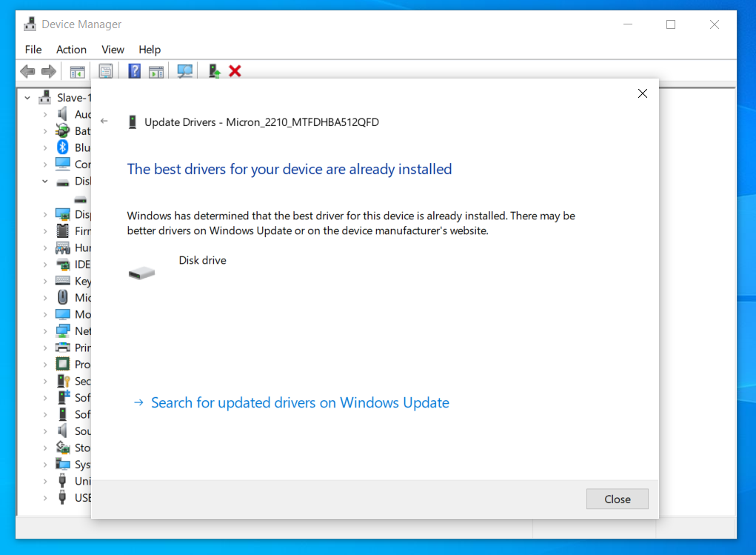
Task: Click the red X Uninstall device icon
Action: point(235,71)
